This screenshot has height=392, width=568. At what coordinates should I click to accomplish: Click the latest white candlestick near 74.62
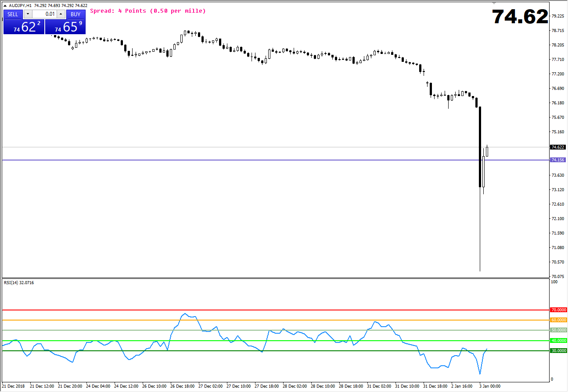pos(487,151)
